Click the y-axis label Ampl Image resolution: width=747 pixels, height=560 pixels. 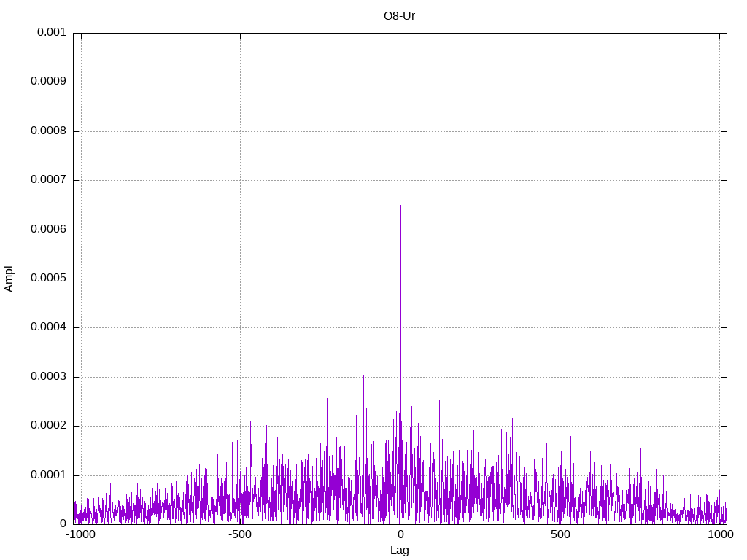(9, 279)
